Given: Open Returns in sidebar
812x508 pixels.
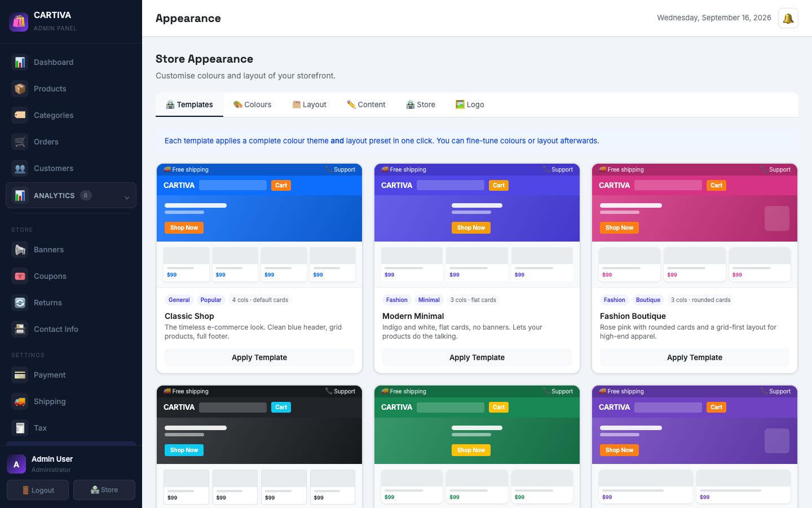Looking at the screenshot, I should pyautogui.click(x=71, y=303).
